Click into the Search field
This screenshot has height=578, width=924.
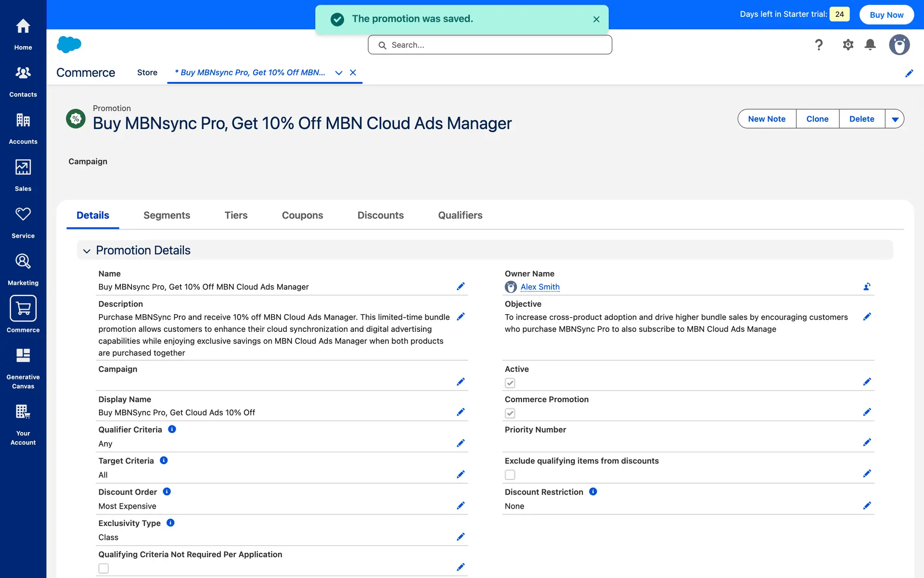point(490,45)
